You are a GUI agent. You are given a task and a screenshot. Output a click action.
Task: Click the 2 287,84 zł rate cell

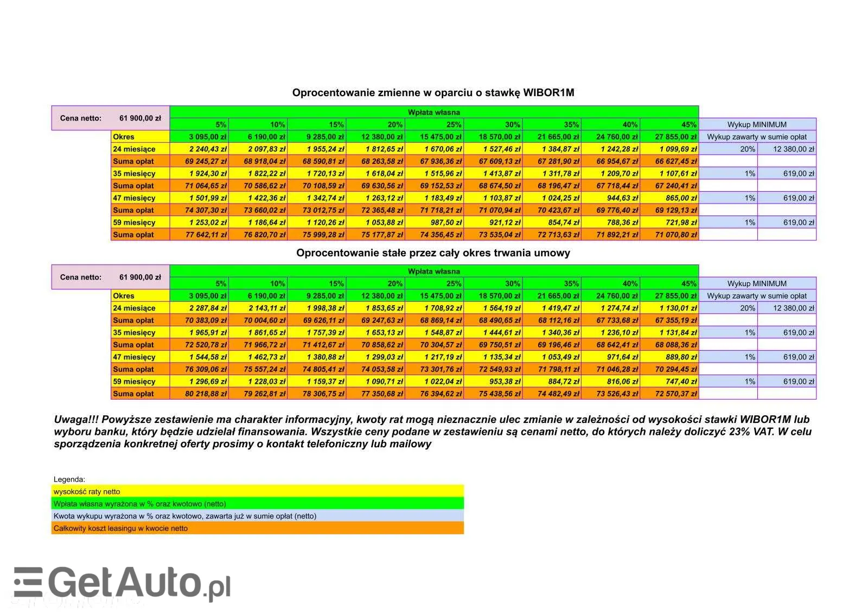[200, 308]
